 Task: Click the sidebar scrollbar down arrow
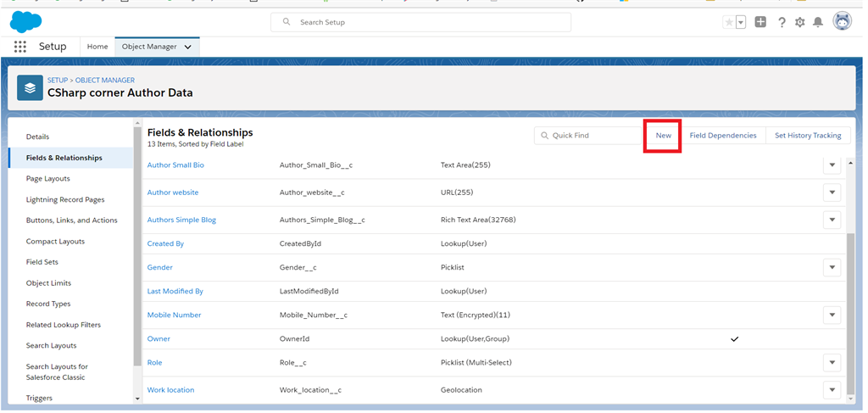pos(137,399)
